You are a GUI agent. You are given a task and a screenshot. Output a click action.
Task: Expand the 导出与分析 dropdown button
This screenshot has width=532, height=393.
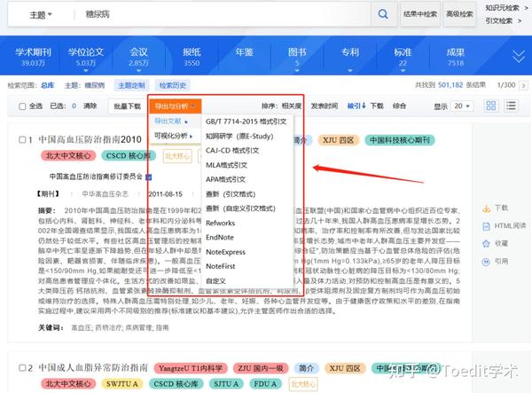(174, 106)
